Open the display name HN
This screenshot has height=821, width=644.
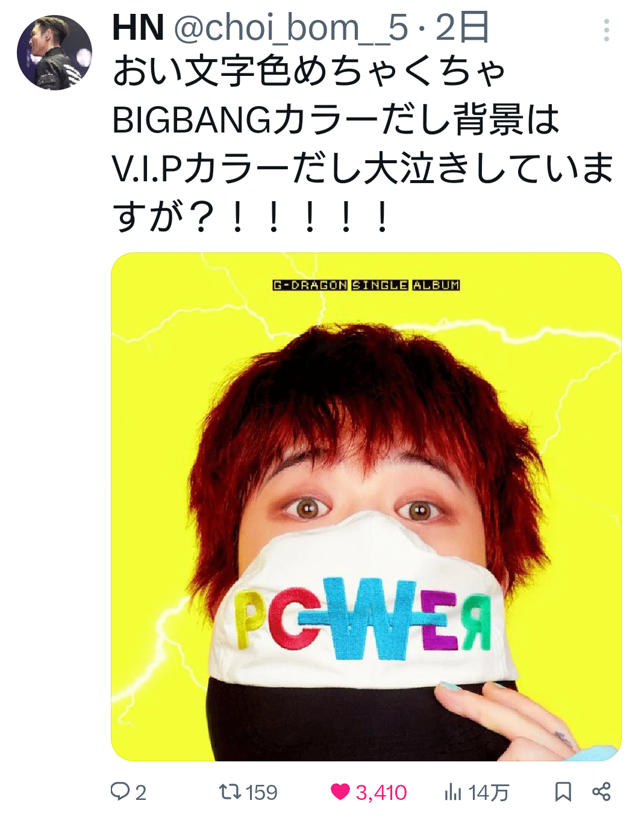[138, 28]
